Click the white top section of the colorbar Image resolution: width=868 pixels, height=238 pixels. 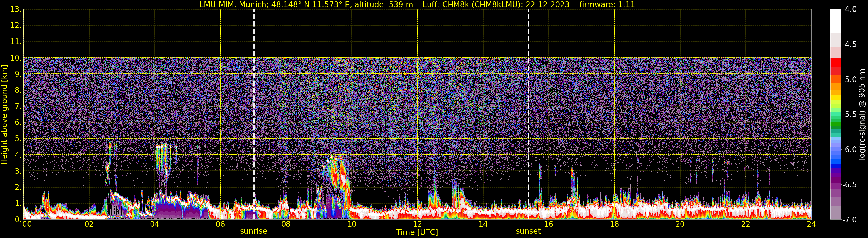click(x=836, y=21)
